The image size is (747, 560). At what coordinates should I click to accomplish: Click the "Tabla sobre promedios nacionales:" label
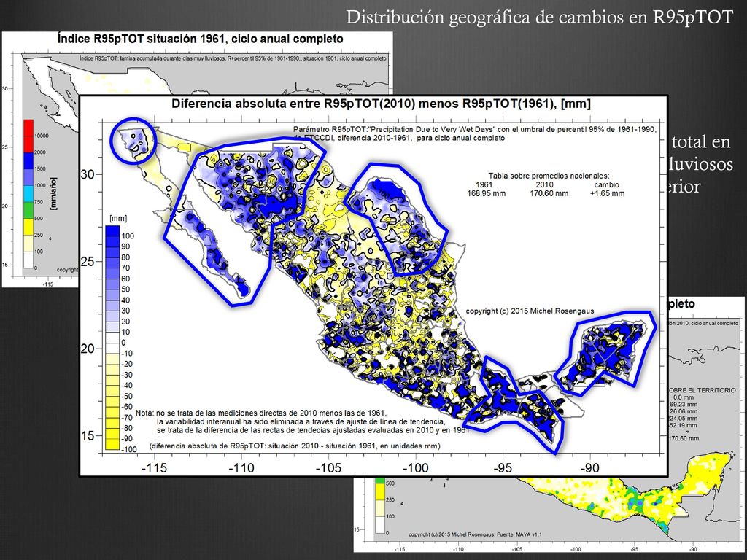[x=549, y=176]
